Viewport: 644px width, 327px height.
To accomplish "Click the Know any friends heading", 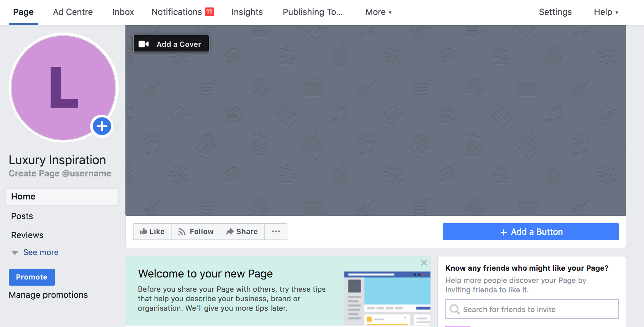I will coord(527,268).
